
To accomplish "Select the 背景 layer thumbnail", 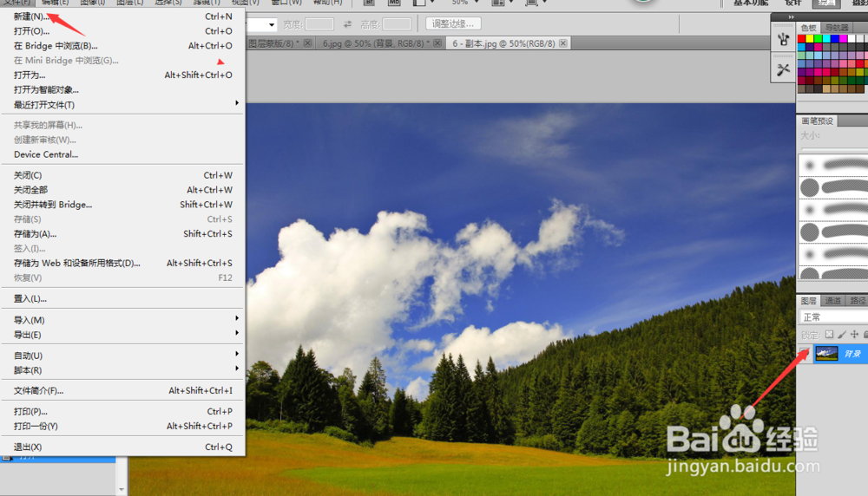I will (x=826, y=354).
